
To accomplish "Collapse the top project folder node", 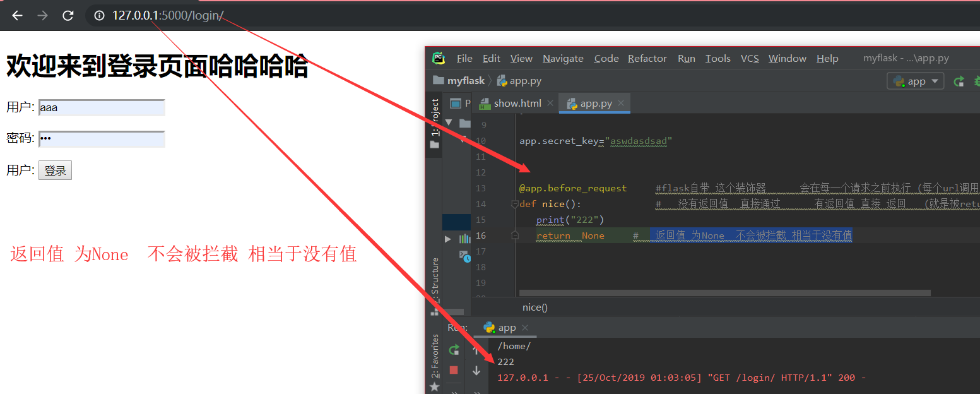I will point(449,122).
